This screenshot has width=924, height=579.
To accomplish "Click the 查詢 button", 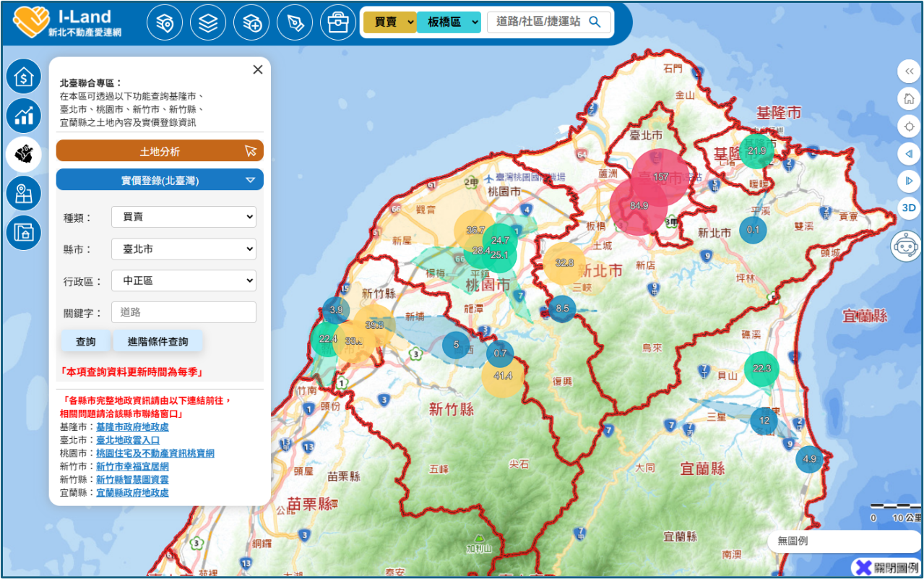I will coord(85,341).
